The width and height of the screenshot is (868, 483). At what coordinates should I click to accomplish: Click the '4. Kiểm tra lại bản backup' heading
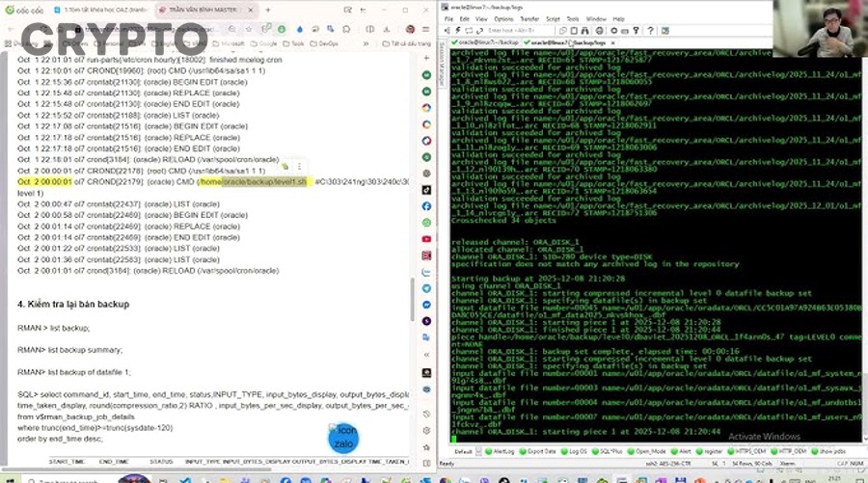(x=73, y=305)
